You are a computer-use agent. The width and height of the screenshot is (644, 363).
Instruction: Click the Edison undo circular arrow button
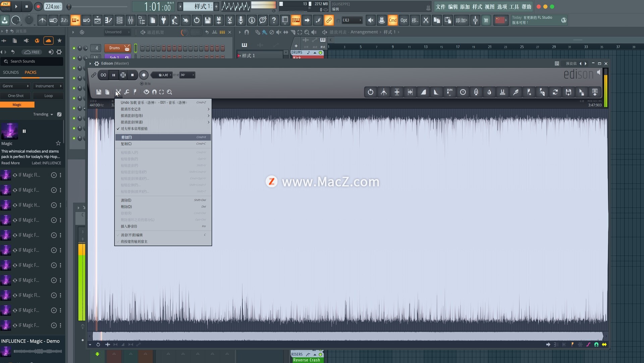[371, 92]
